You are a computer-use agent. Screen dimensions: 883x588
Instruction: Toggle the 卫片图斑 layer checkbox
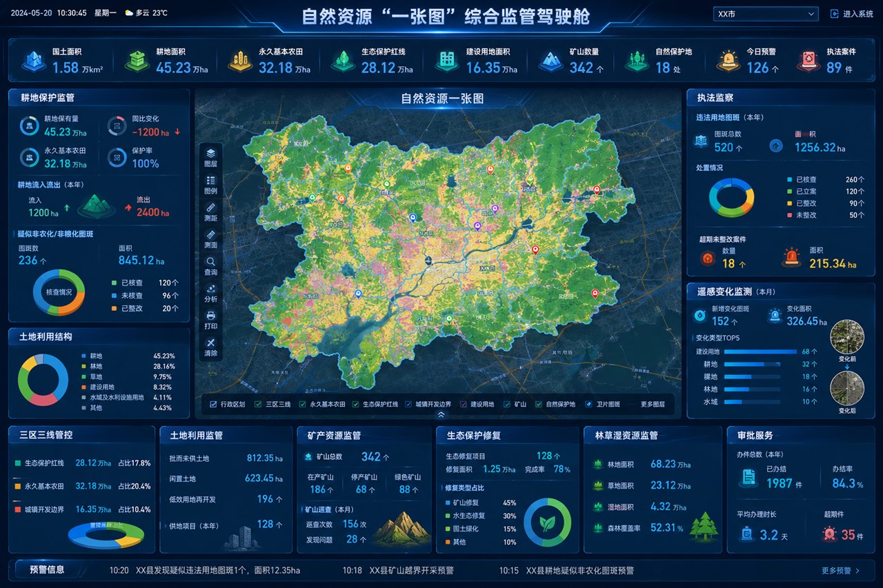tap(589, 404)
